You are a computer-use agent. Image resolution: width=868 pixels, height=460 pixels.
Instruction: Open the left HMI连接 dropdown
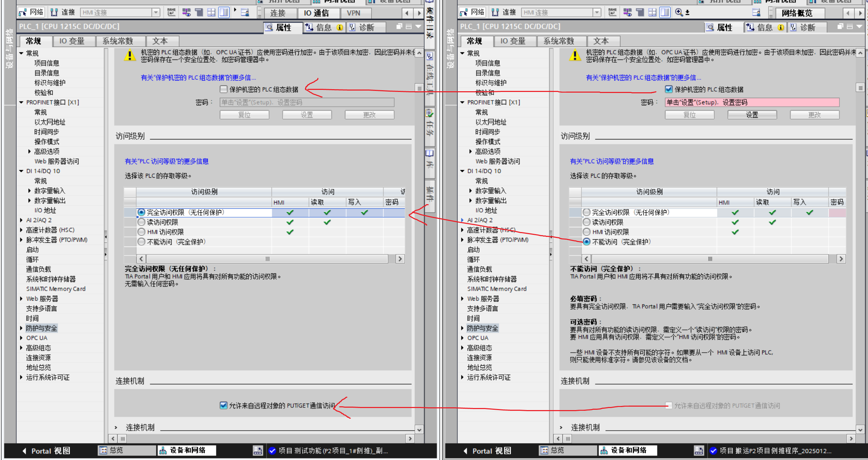tap(156, 13)
